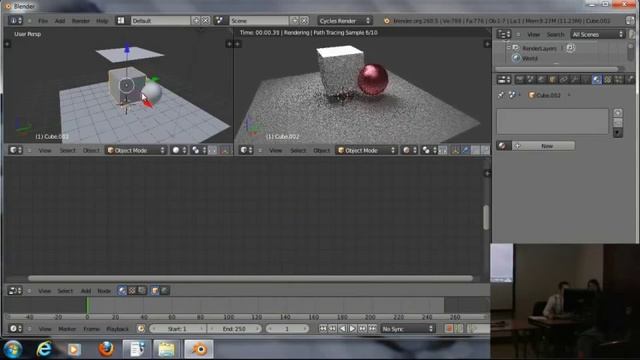Open the Object menu in rendered viewport header

pos(322,151)
